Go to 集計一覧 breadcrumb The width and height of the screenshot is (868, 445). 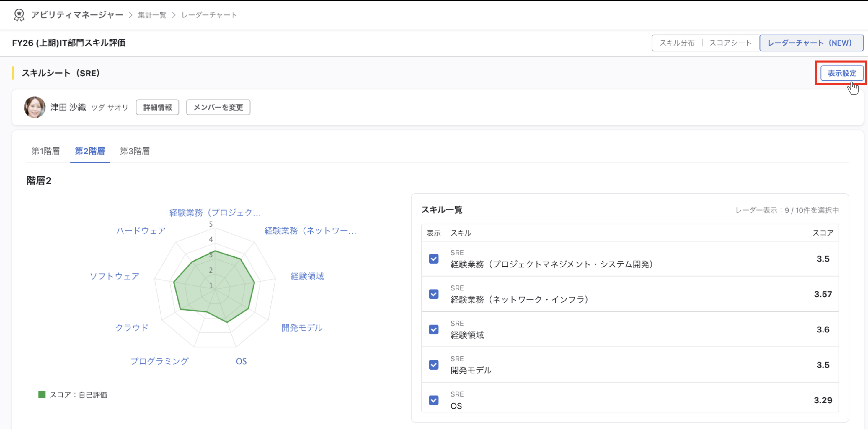152,15
